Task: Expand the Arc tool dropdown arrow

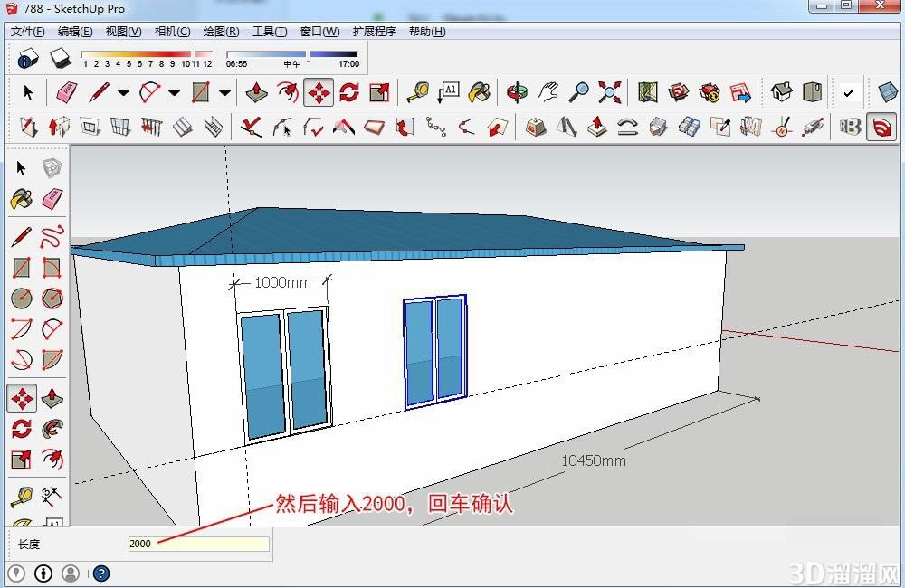Action: click(x=175, y=92)
